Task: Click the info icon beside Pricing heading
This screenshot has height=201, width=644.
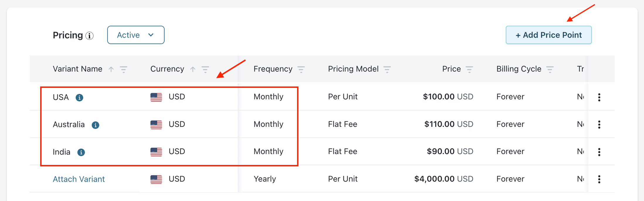Action: pyautogui.click(x=89, y=36)
